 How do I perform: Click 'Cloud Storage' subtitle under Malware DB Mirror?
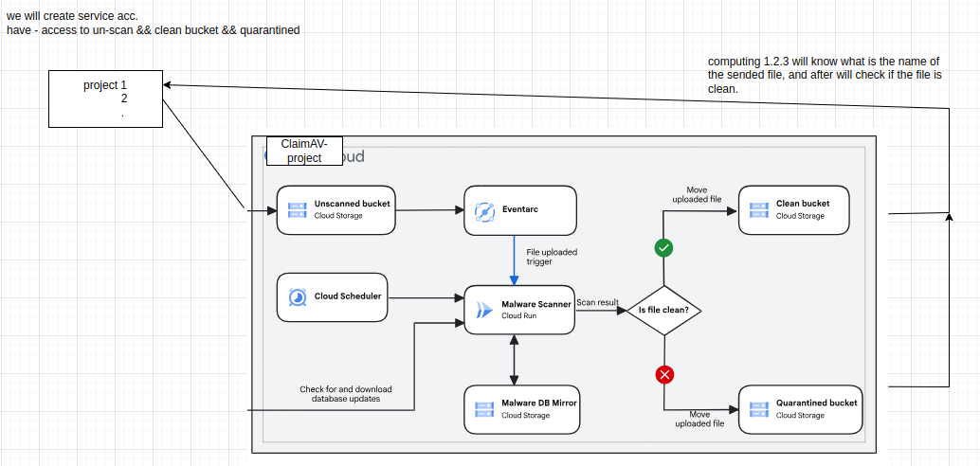526,415
